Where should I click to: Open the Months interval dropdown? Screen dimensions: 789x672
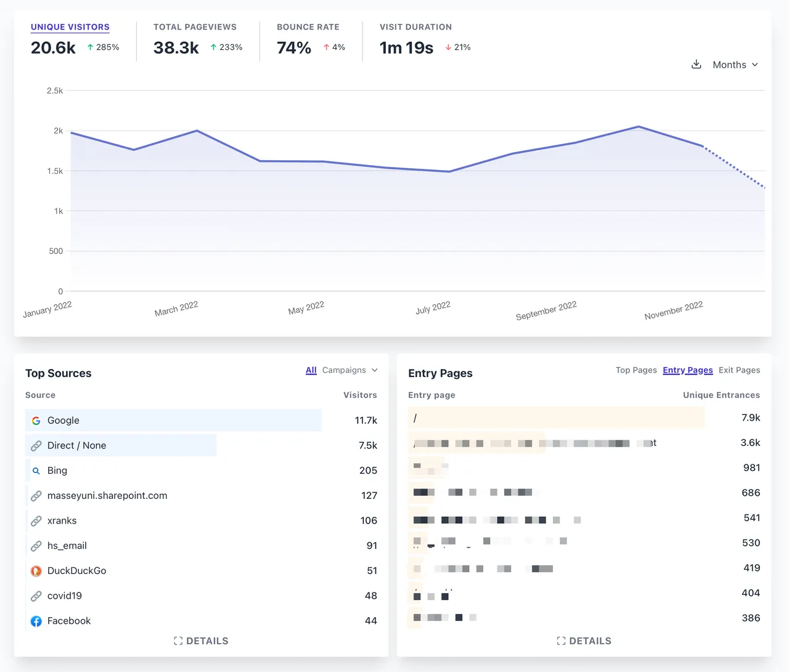735,65
